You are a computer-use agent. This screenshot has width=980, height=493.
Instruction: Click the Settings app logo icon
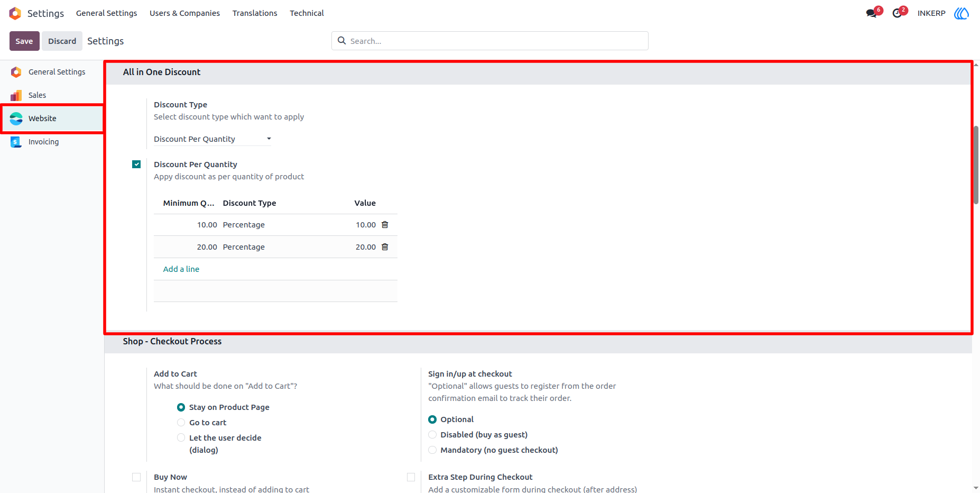pyautogui.click(x=15, y=13)
